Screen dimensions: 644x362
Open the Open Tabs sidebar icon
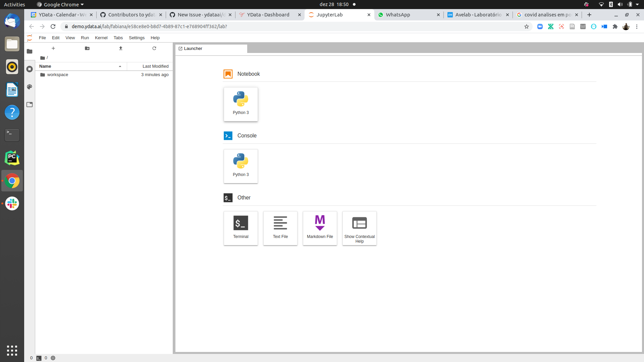pos(30,105)
